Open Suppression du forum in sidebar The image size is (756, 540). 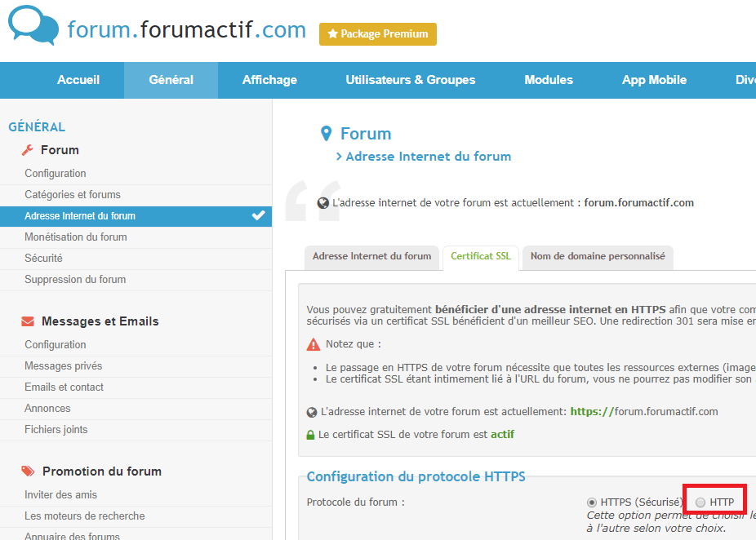point(136,280)
